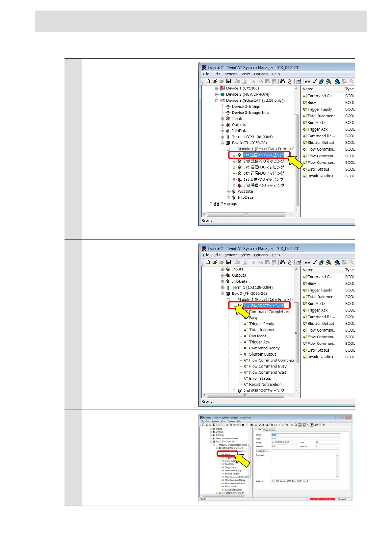Click Activate Configuration icon in top screenshot toolbar
392x554 pixels.
[321, 81]
